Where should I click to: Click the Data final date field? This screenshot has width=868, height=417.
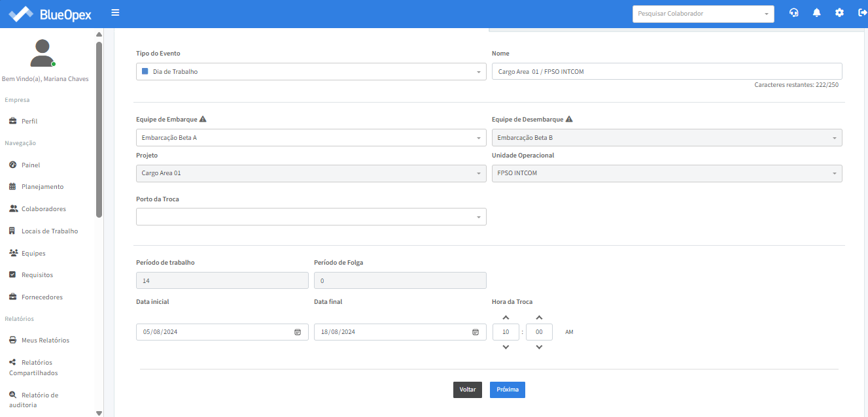click(x=400, y=332)
